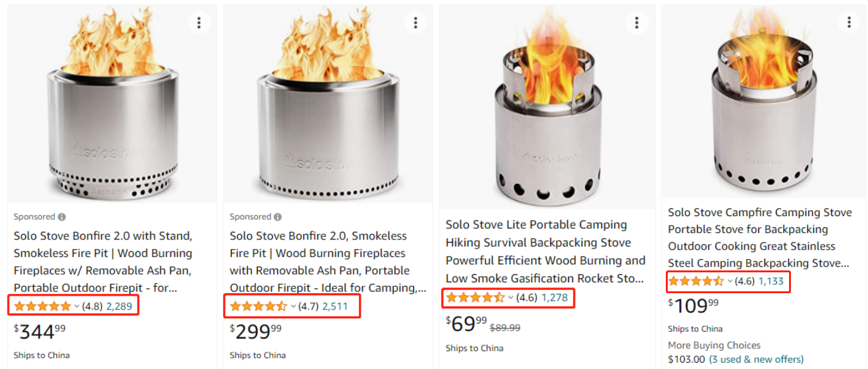Screen dimensions: 868x369
Task: Open the 2,289 reviews link
Action: [x=119, y=306]
